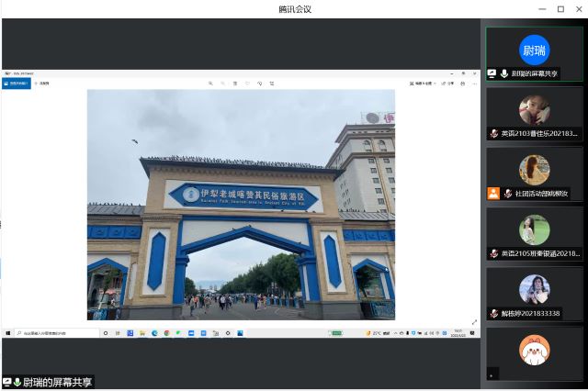
Task: Click notification center icon on shared taskbar
Action: coord(472,333)
